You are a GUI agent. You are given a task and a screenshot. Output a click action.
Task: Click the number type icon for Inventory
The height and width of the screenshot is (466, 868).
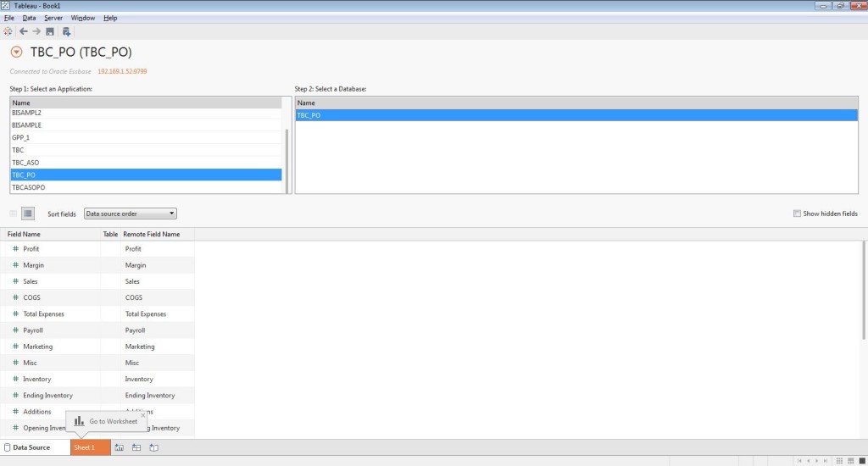pyautogui.click(x=15, y=379)
